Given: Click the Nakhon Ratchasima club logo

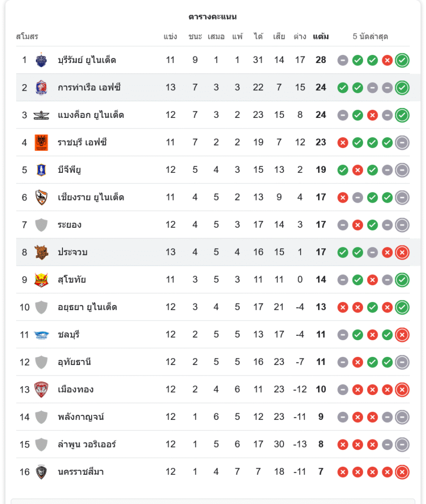Looking at the screenshot, I should click(41, 472).
